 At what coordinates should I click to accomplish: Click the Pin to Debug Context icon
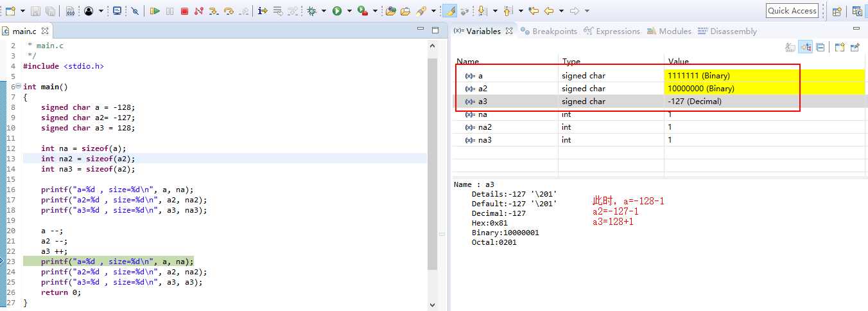855,47
